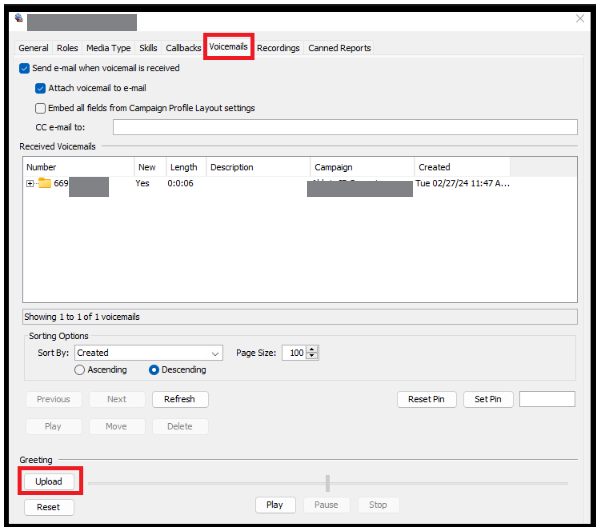The image size is (596, 527).
Task: Click the New column header
Action: [x=150, y=167]
